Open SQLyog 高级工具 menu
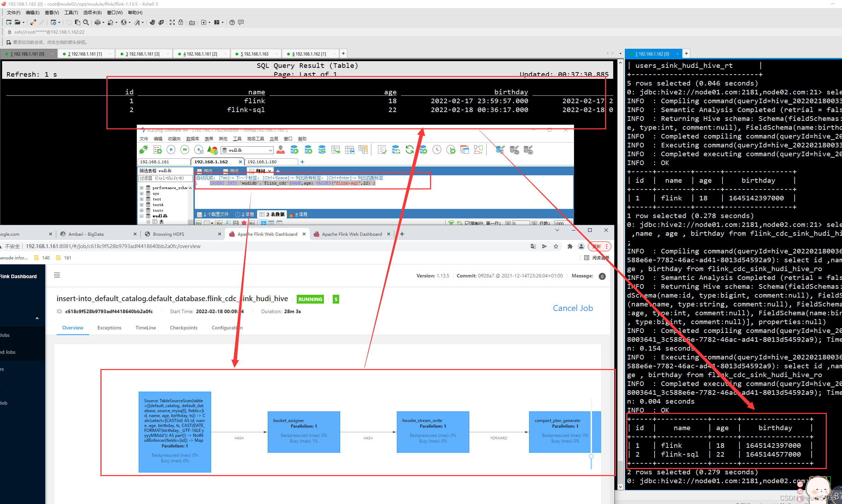The width and height of the screenshot is (842, 504). 256,139
